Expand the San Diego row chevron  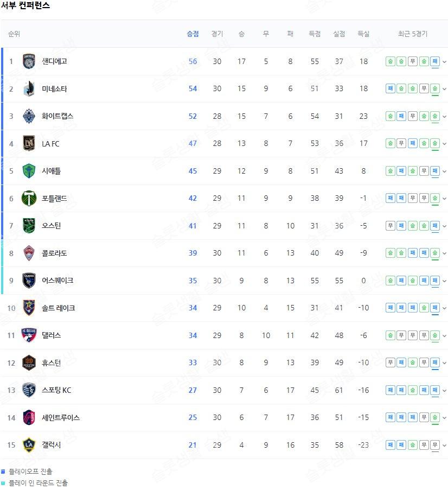click(444, 61)
